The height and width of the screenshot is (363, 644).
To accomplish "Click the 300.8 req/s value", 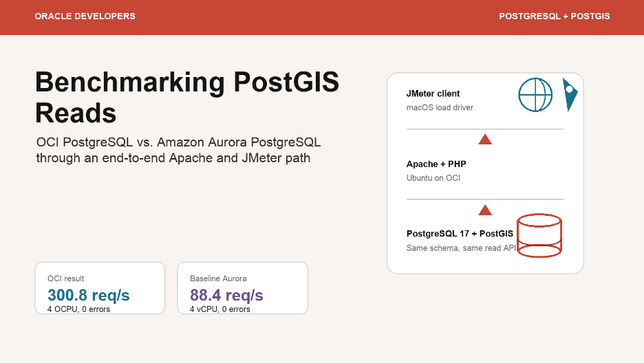I will [89, 295].
